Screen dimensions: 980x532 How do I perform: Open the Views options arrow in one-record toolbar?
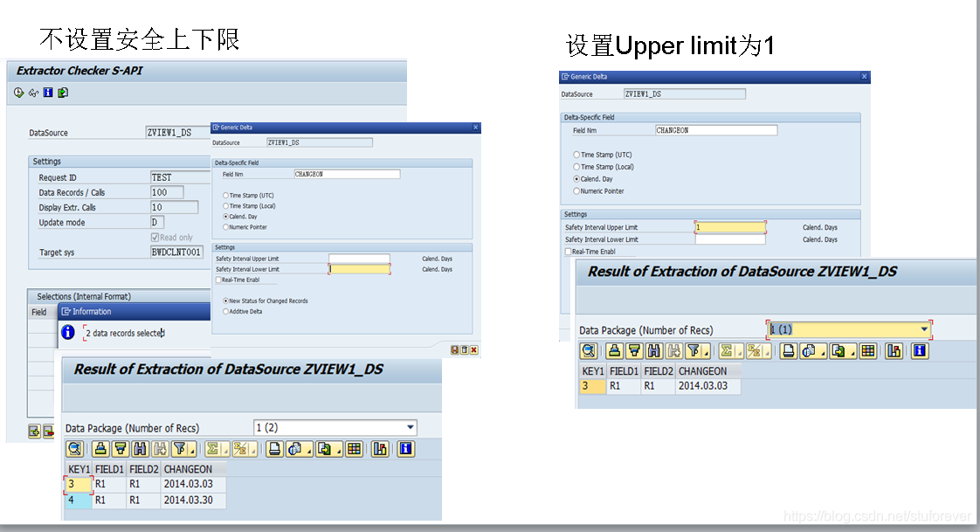click(x=823, y=351)
